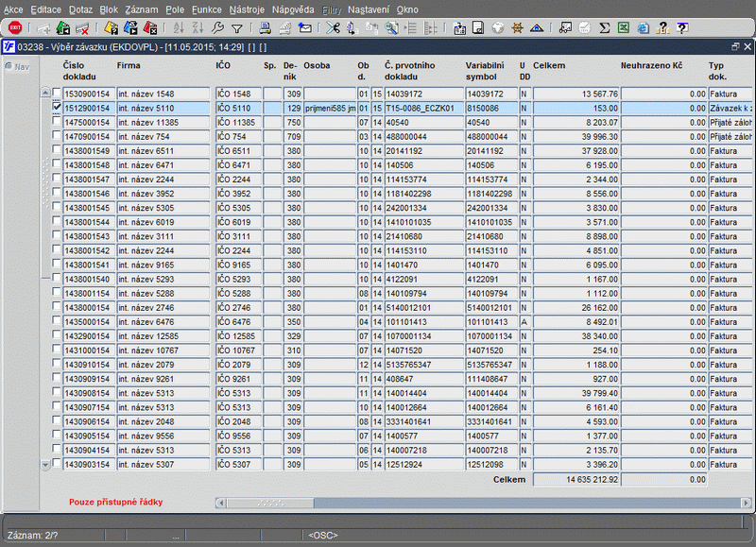
Task: Open the Akce menu
Action: (x=13, y=9)
